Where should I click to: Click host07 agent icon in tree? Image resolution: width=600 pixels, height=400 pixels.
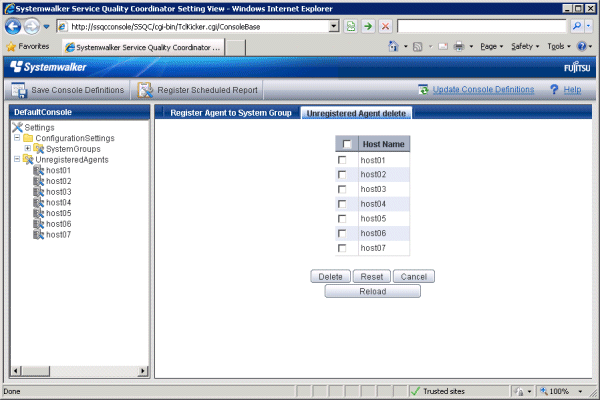[38, 235]
